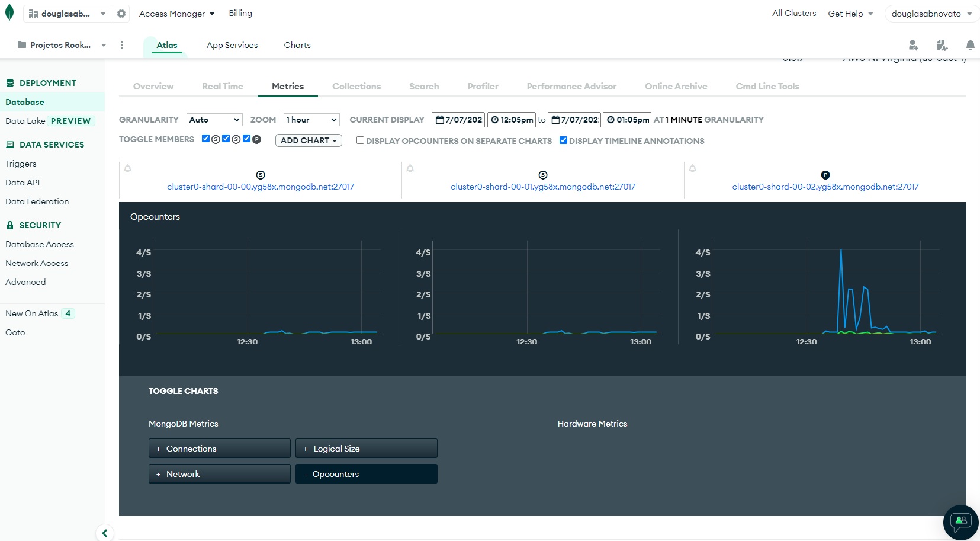The image size is (980, 541).
Task: Open the Get Help dropdown
Action: point(850,14)
